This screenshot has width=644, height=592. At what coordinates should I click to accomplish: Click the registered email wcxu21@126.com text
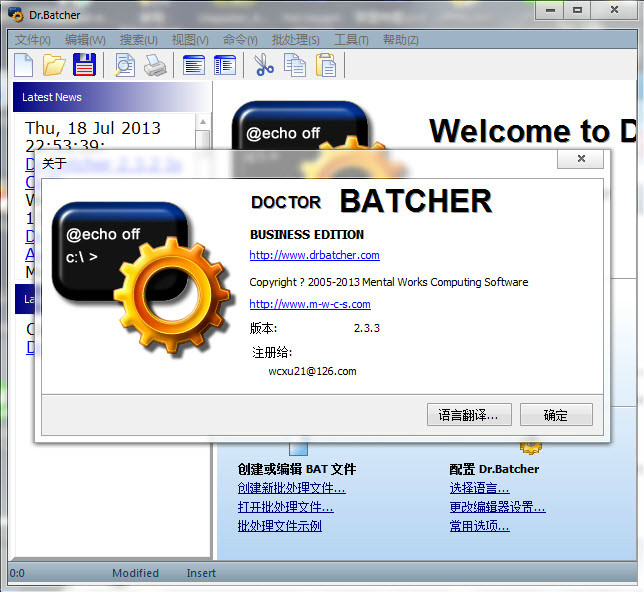click(312, 371)
